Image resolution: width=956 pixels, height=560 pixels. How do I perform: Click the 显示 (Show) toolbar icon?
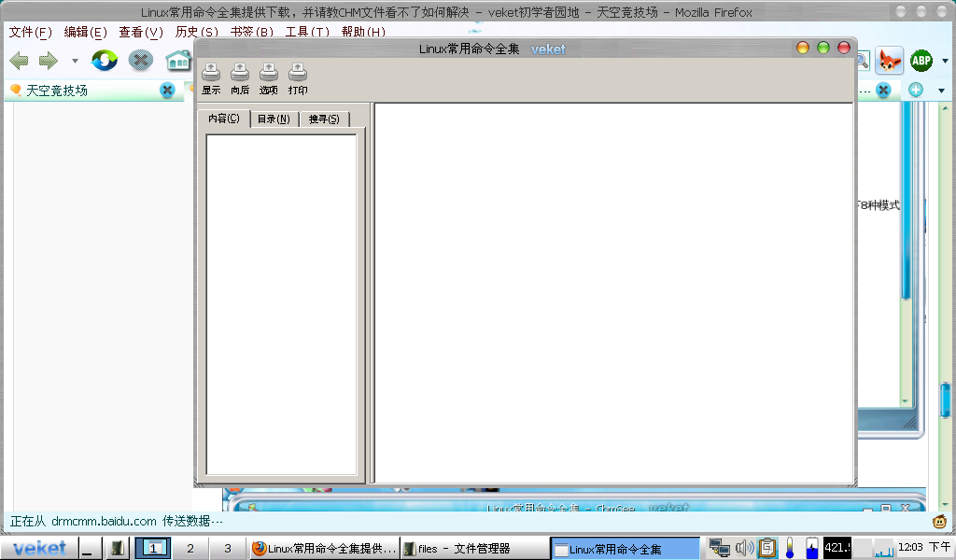pyautogui.click(x=211, y=78)
